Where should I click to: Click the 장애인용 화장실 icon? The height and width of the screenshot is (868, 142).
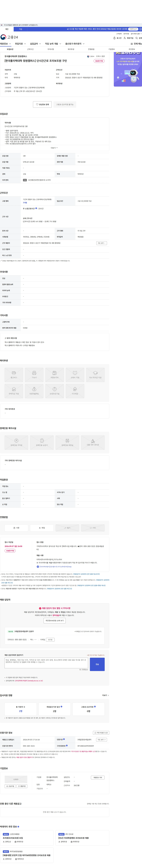67,442
